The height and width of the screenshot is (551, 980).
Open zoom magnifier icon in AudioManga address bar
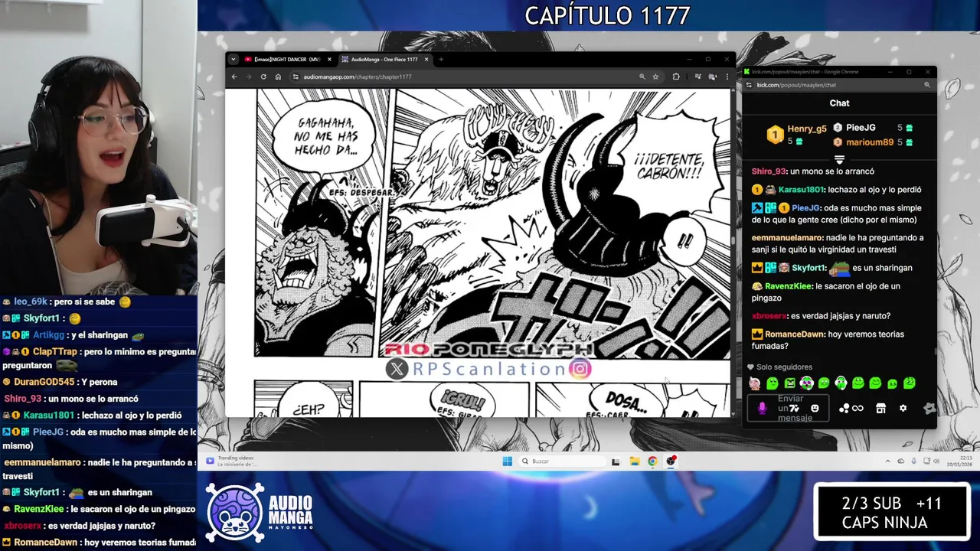tap(642, 77)
